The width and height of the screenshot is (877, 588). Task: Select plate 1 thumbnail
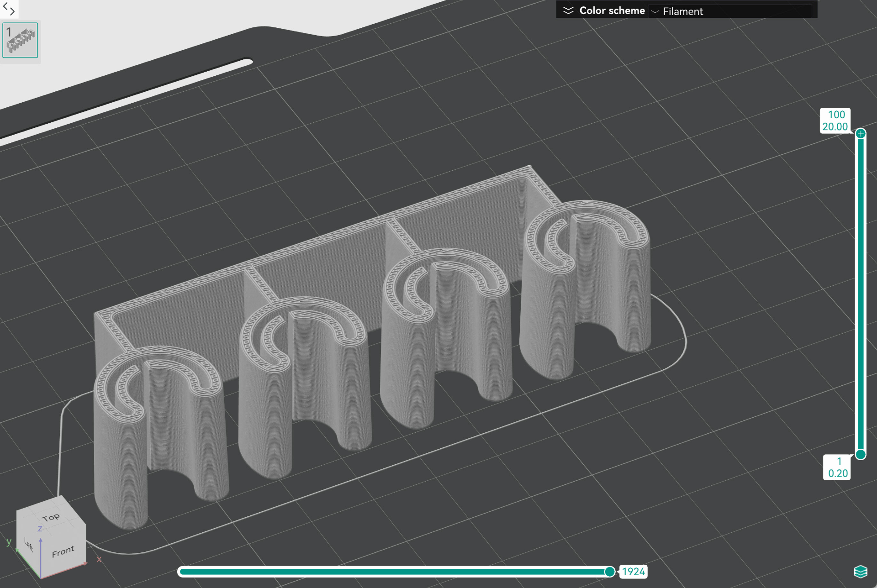20,40
